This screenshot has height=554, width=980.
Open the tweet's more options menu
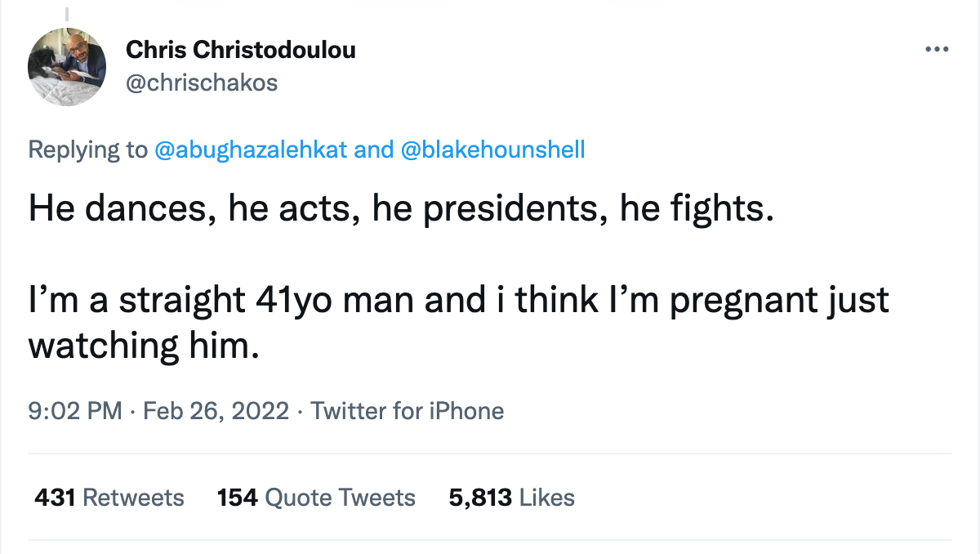pos(936,50)
